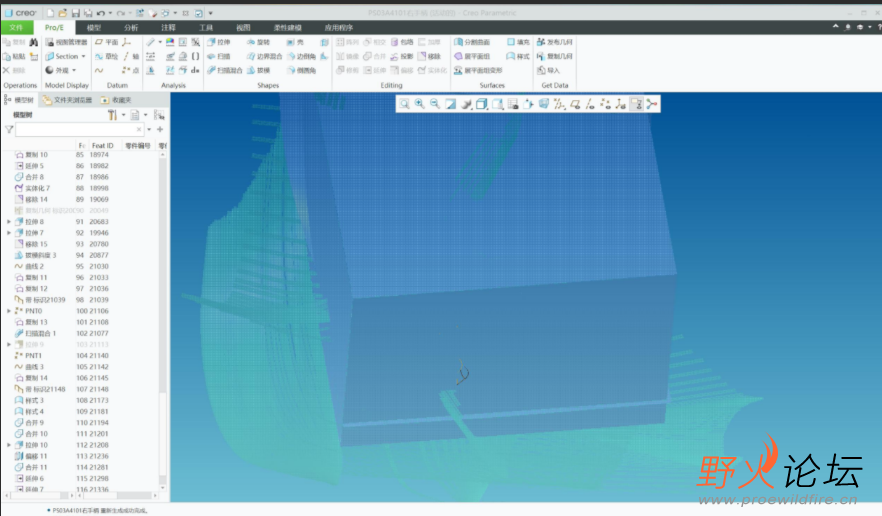882x516 pixels.
Task: Click the 扫描混合 swept blend tool
Action: [224, 70]
